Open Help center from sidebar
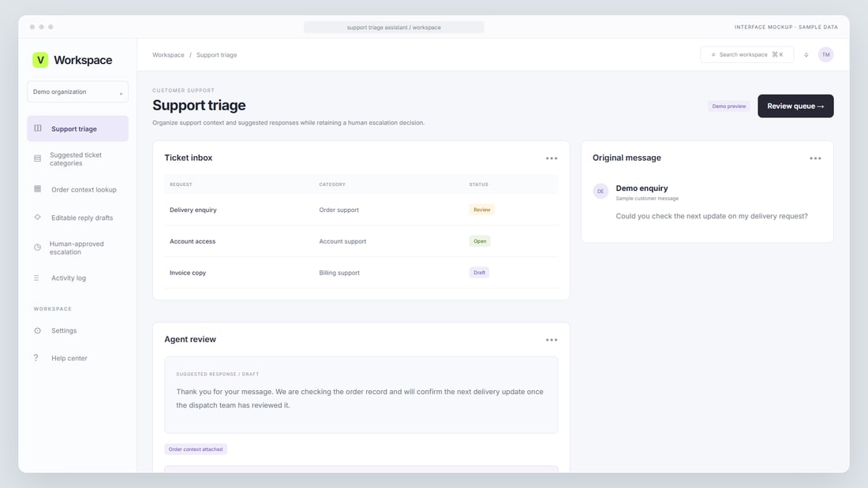 77,358
